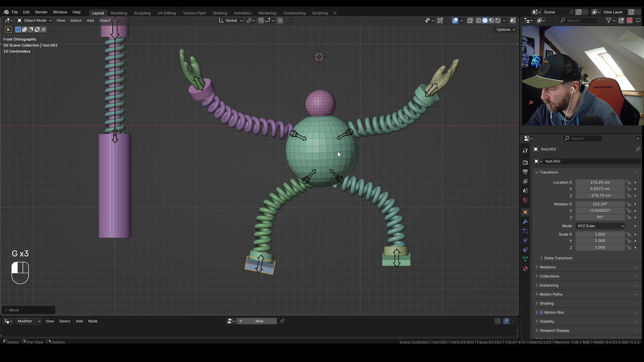Viewport: 644px width, 362px height.
Task: Toggle the Motion Blur checkbox
Action: (x=541, y=312)
